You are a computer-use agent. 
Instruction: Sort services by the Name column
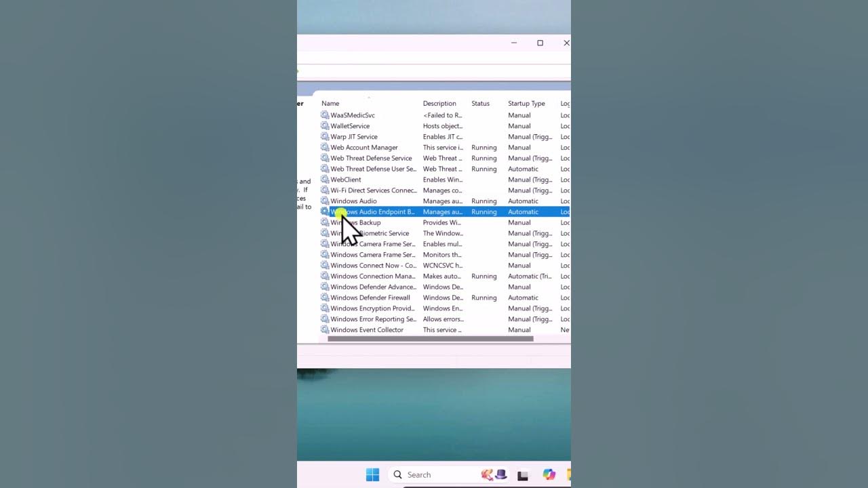pos(330,104)
